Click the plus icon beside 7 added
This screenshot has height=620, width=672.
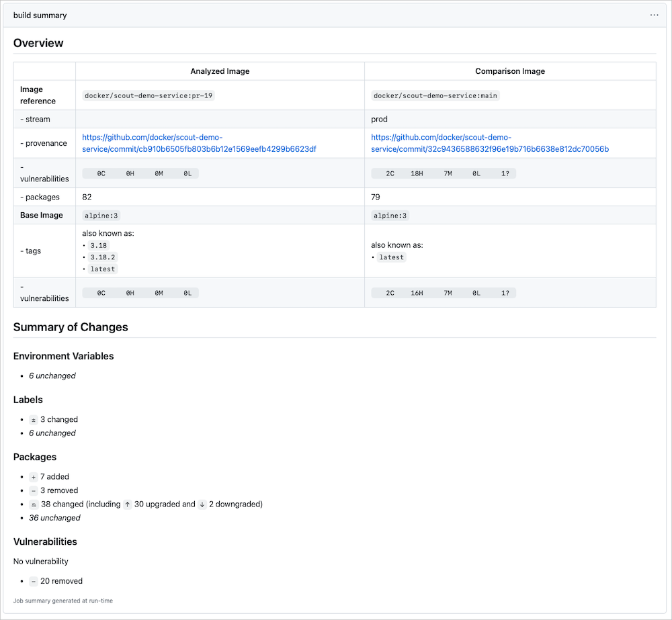tap(34, 477)
